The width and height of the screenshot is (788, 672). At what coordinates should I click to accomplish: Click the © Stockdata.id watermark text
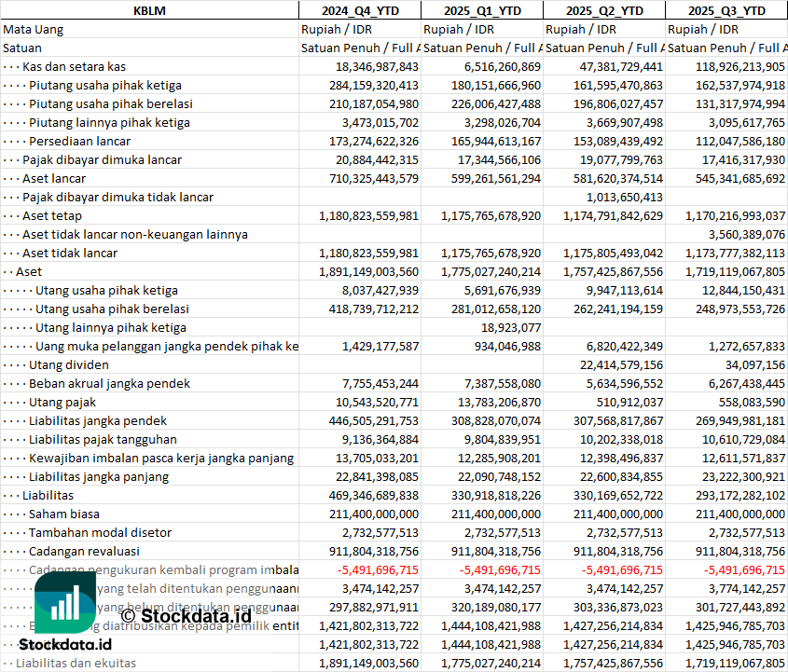(186, 615)
